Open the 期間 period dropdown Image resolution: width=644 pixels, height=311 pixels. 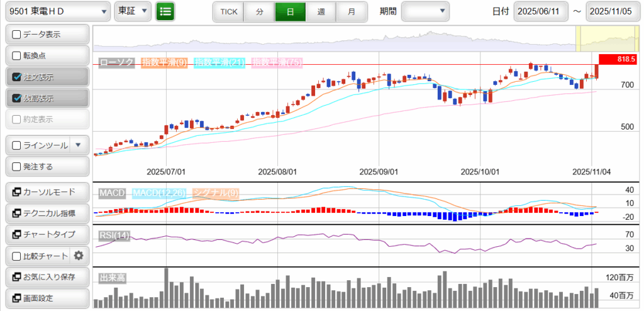pyautogui.click(x=425, y=11)
